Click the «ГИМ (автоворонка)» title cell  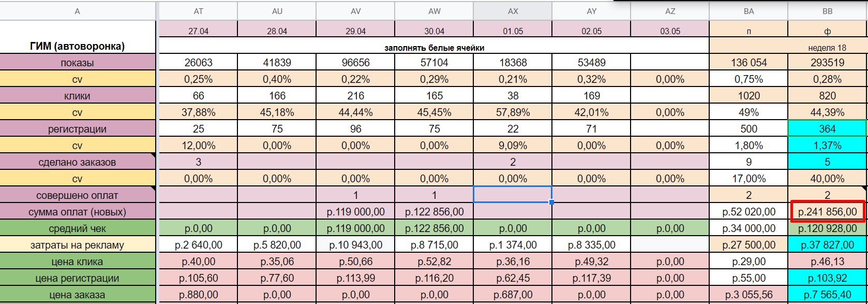[78, 46]
